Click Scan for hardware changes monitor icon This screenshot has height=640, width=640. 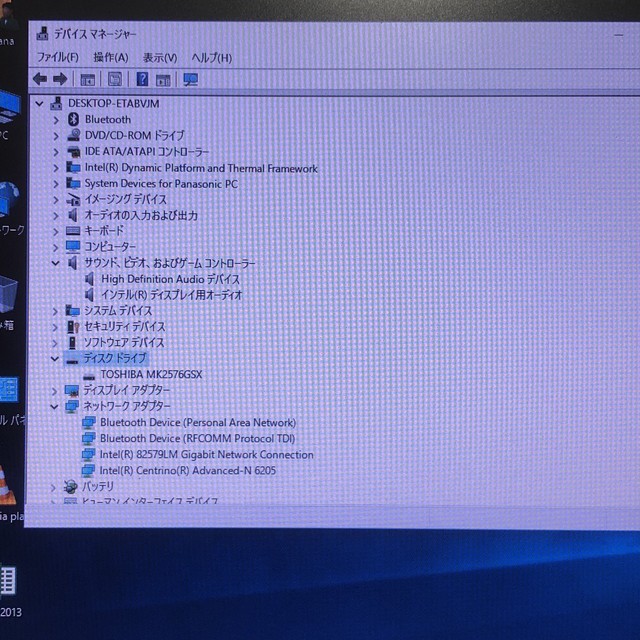click(x=191, y=79)
